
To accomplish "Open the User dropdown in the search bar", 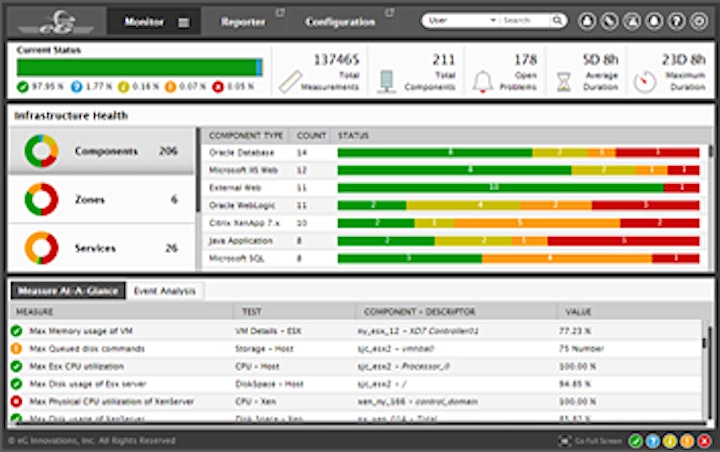I will pyautogui.click(x=461, y=21).
